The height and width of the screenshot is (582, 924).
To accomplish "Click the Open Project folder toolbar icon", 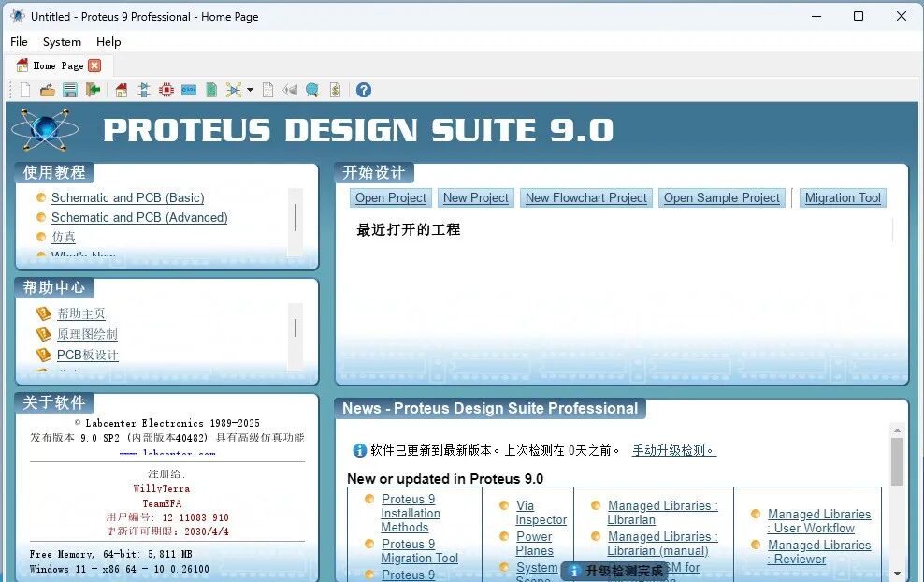I will point(48,90).
